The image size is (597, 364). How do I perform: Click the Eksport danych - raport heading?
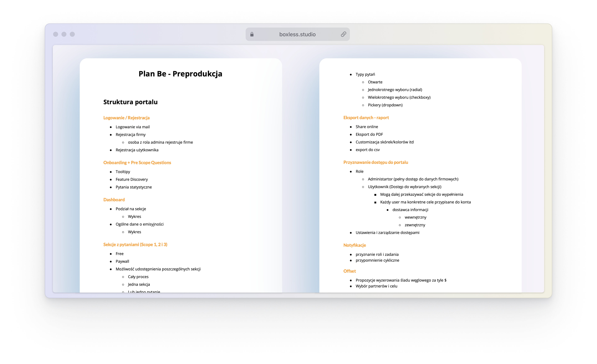click(366, 118)
